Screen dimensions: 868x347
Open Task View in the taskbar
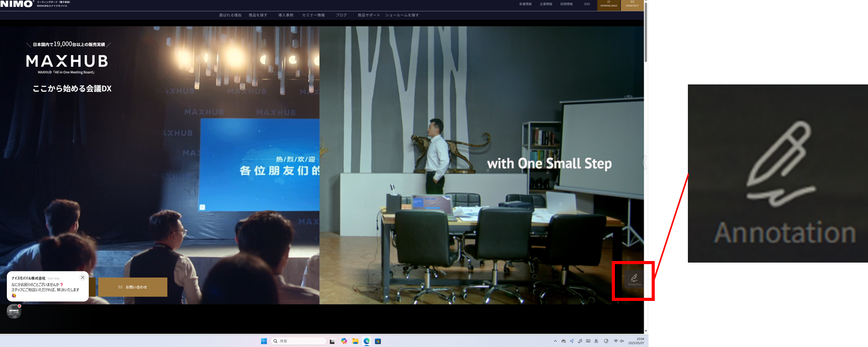pyautogui.click(x=332, y=341)
